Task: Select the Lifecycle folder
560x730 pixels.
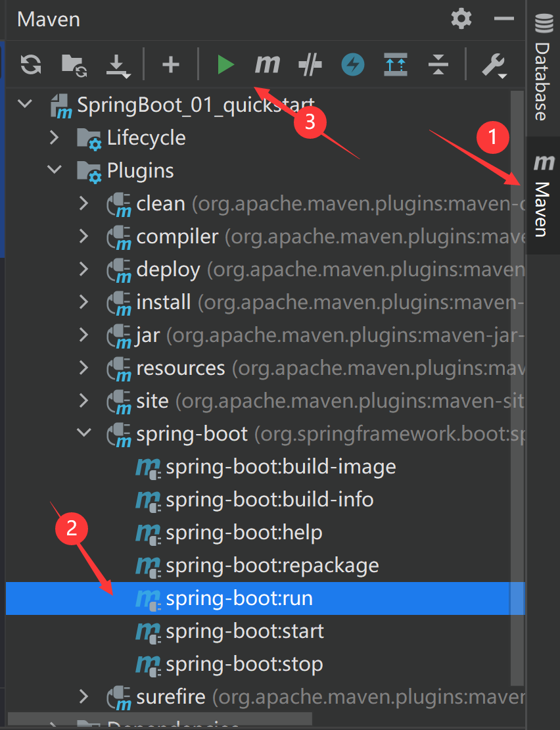Action: click(265, 138)
